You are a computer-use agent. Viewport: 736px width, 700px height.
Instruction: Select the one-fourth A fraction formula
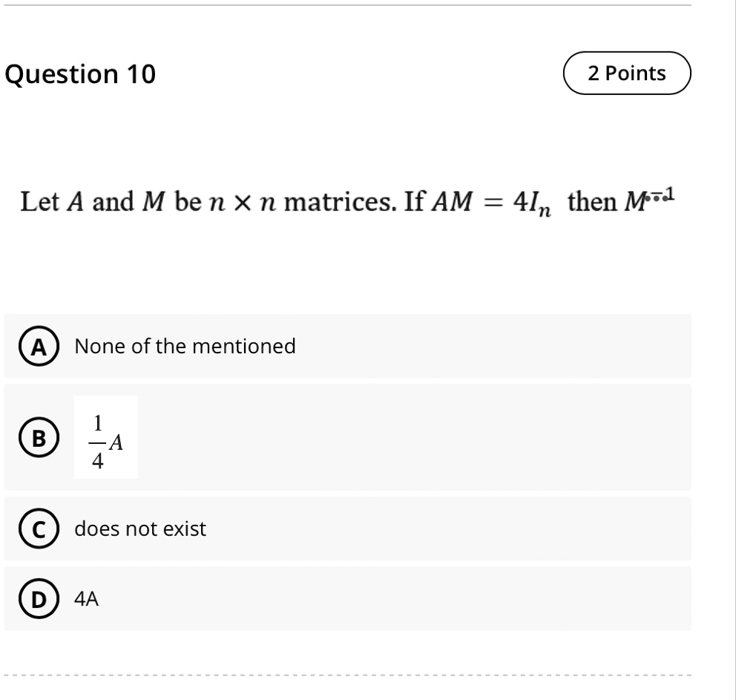click(106, 437)
